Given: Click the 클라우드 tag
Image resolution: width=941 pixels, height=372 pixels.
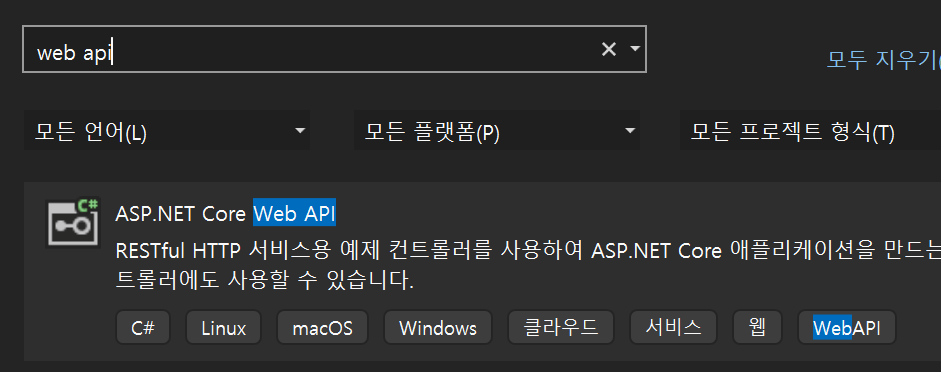Looking at the screenshot, I should (561, 328).
